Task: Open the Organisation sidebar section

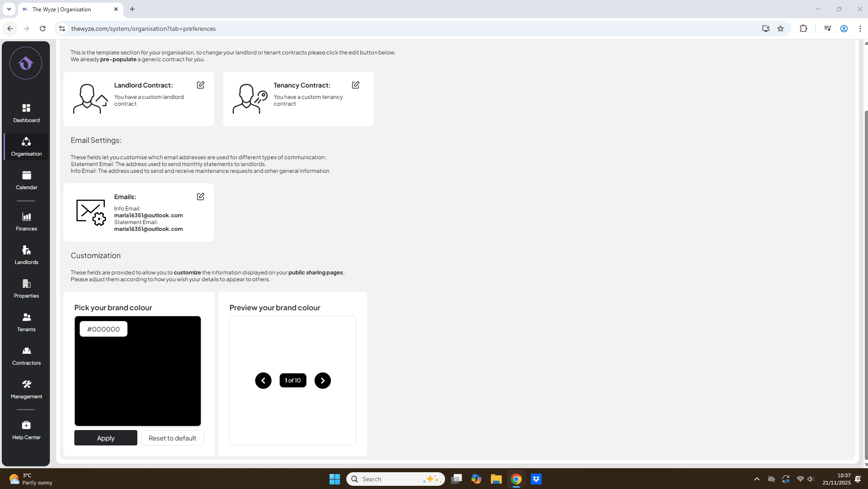Action: pyautogui.click(x=26, y=147)
